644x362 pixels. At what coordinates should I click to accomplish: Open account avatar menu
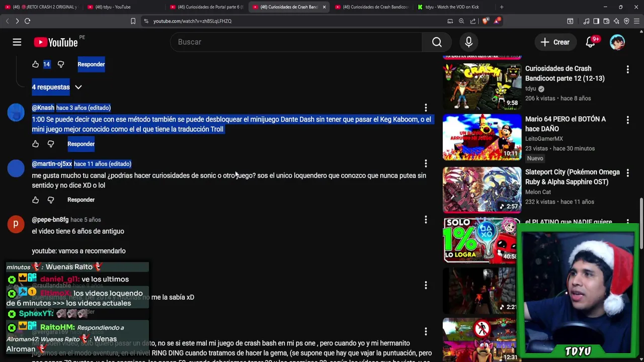tap(617, 42)
